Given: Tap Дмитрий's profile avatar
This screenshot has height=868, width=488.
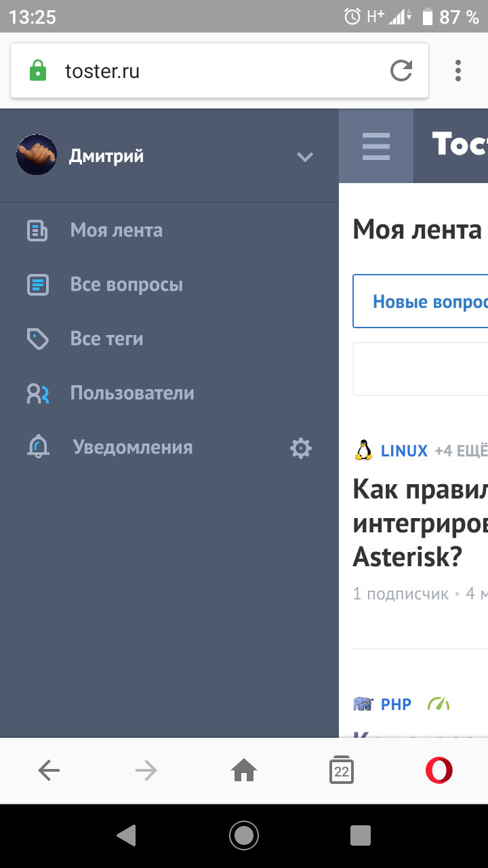Looking at the screenshot, I should click(37, 155).
